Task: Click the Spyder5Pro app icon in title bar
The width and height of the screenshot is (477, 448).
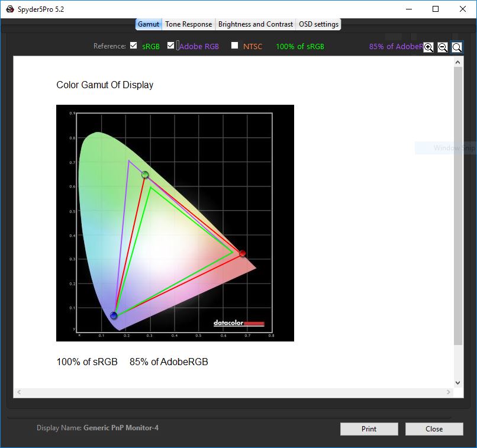Action: coord(10,9)
